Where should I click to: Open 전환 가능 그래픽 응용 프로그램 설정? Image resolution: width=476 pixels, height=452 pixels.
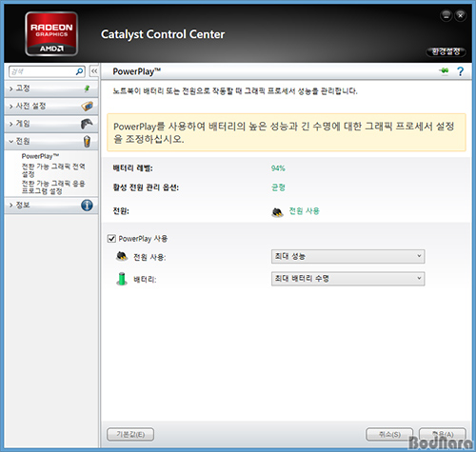tap(53, 187)
